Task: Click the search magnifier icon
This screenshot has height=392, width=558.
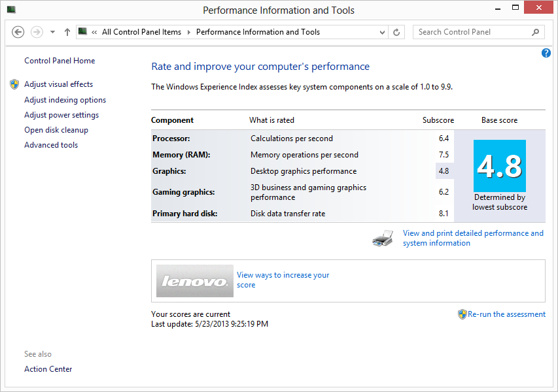Action: click(535, 32)
